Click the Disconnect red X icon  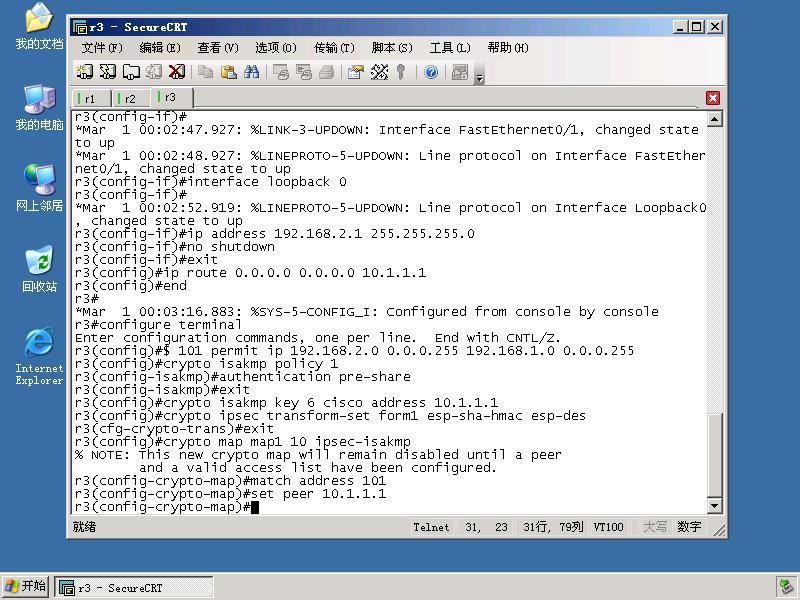coord(177,72)
